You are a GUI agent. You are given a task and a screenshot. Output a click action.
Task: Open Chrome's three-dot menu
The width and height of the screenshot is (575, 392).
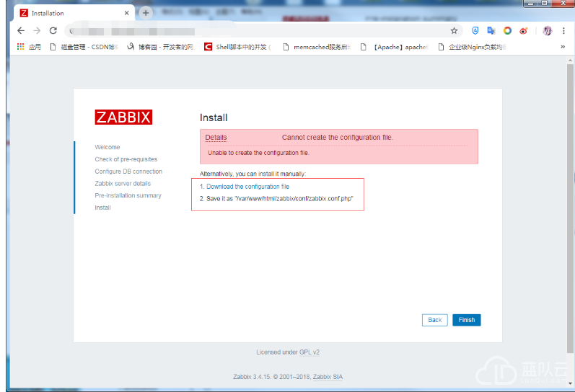(x=563, y=31)
